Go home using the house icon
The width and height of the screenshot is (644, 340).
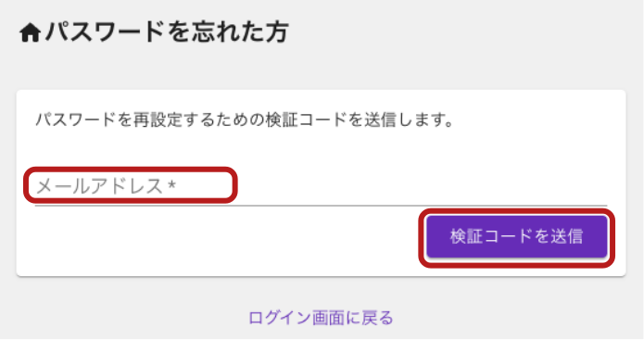(30, 32)
